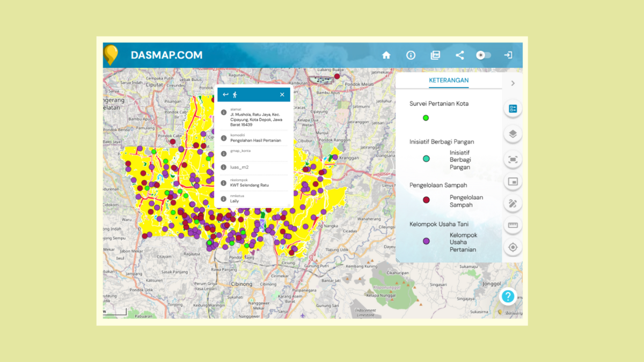This screenshot has width=644, height=362.
Task: Open the gallery icon in header
Action: click(435, 55)
